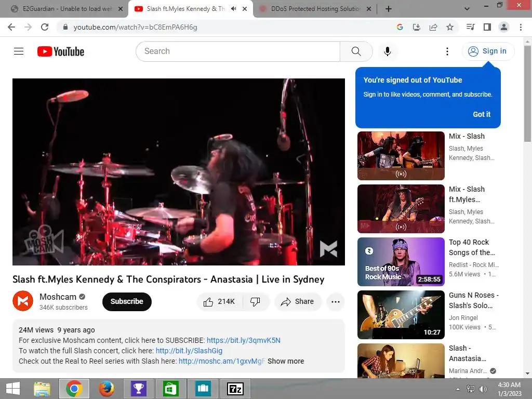Like the video with thumbs up
This screenshot has height=399, width=532.
(x=219, y=302)
